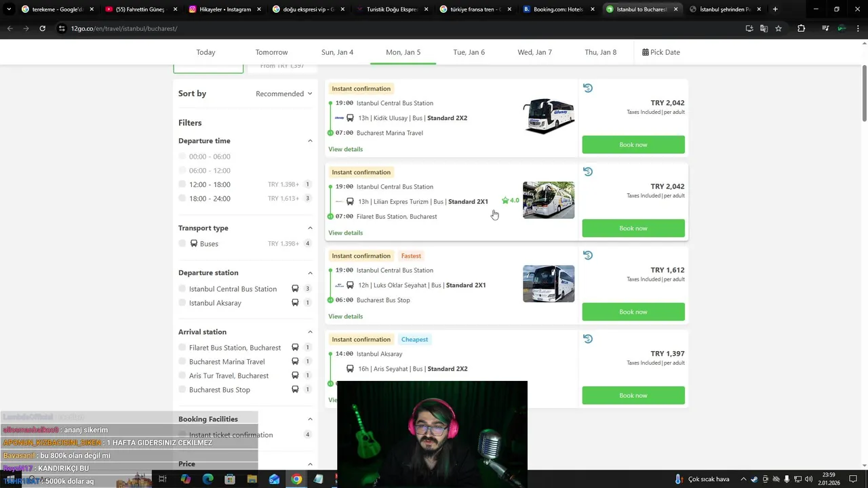
Task: Open the Chrome extensions puzzle icon
Action: pyautogui.click(x=802, y=28)
